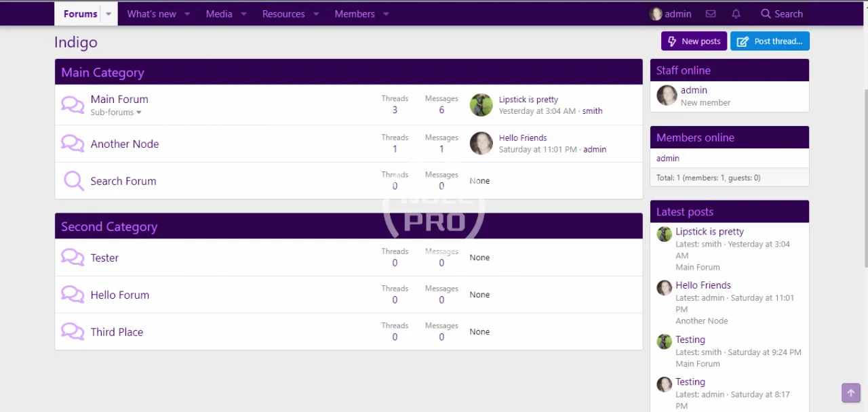This screenshot has width=868, height=412.
Task: Open the bell alerts icon
Action: click(736, 14)
